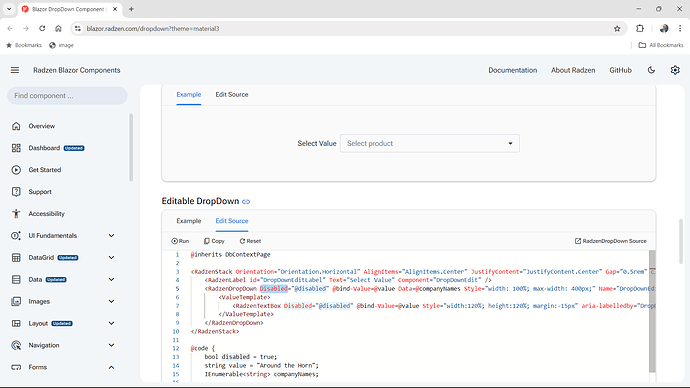Click '@inherits DbContextPage' code line

[231, 255]
